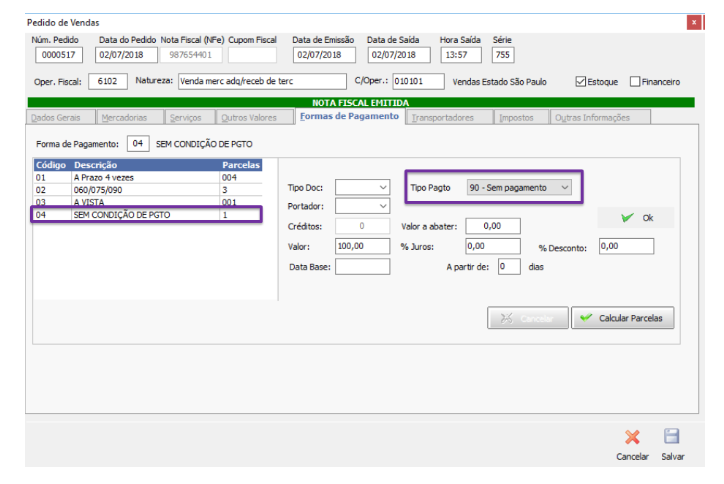Click the Parcelas column header
The height and width of the screenshot is (484, 724).
[241, 165]
